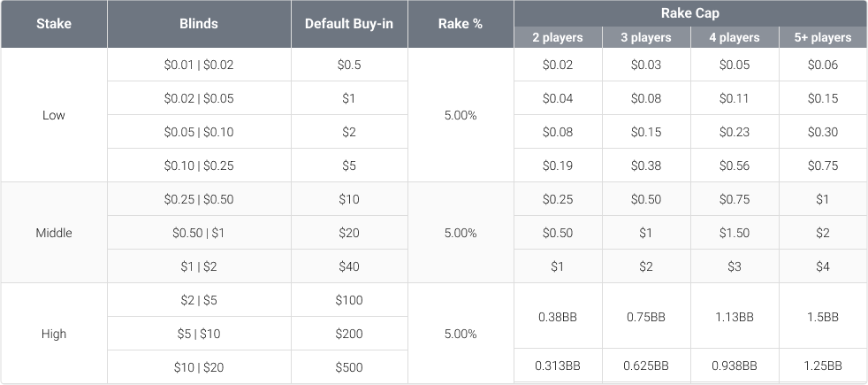Select the $0.75 cap under 5+ players
The height and width of the screenshot is (385, 868).
click(823, 166)
